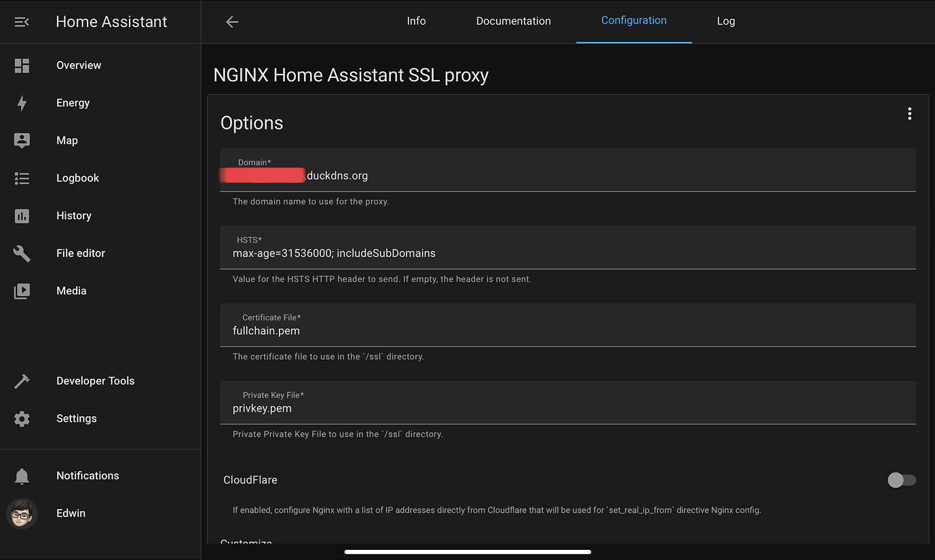Enable the CloudFlare option
This screenshot has width=935, height=560.
pyautogui.click(x=902, y=479)
